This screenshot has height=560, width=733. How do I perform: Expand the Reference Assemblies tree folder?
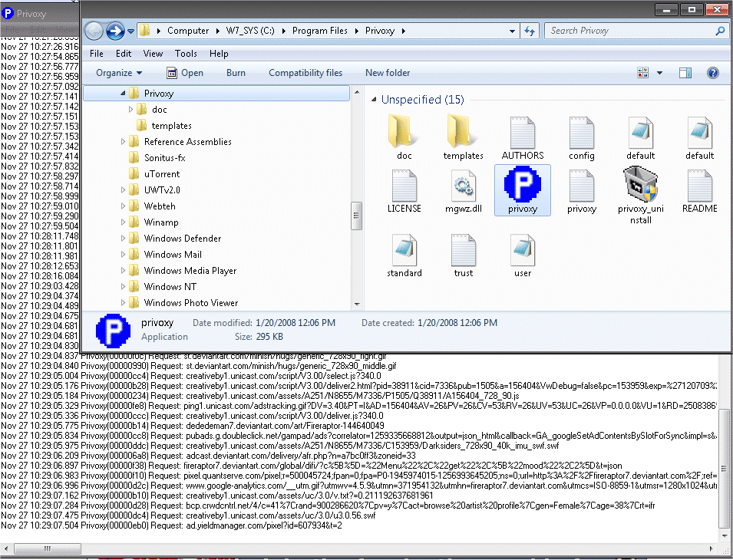pyautogui.click(x=123, y=141)
